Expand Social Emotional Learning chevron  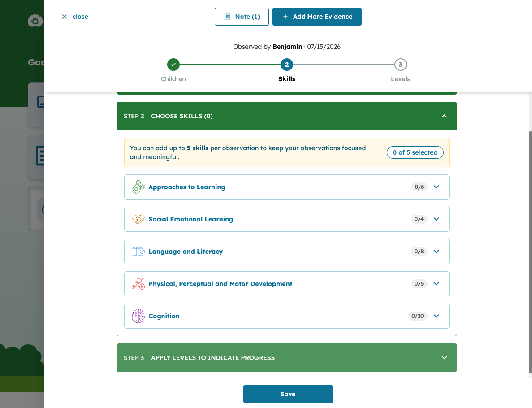(437, 219)
